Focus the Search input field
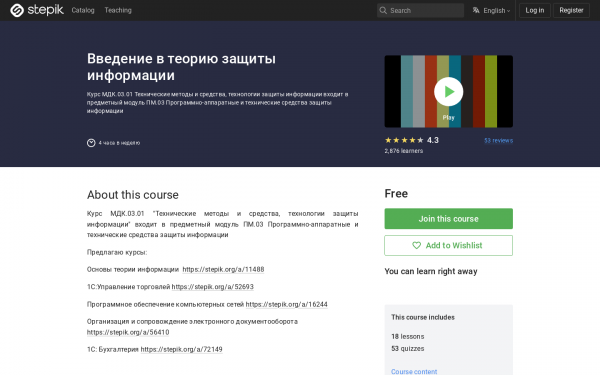 (420, 10)
